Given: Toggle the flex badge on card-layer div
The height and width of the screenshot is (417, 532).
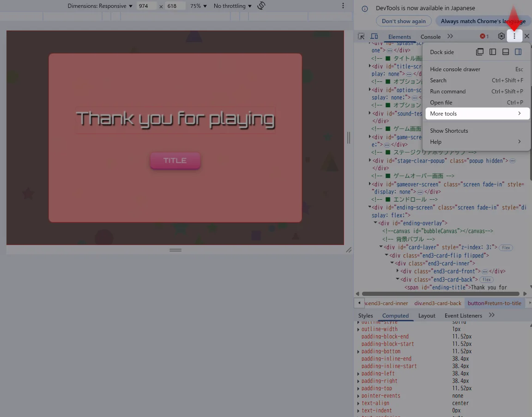Looking at the screenshot, I should (506, 248).
